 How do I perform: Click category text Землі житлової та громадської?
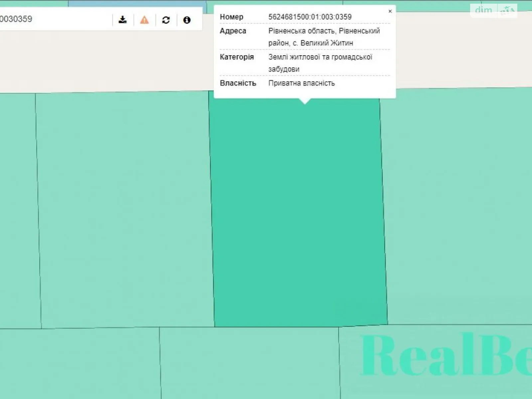point(320,57)
